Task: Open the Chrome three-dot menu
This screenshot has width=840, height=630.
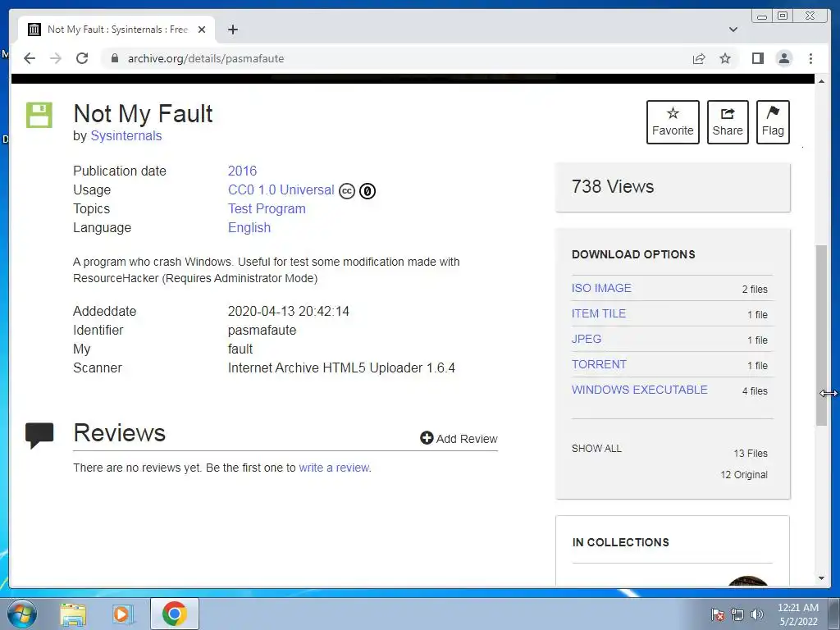Action: pyautogui.click(x=810, y=58)
